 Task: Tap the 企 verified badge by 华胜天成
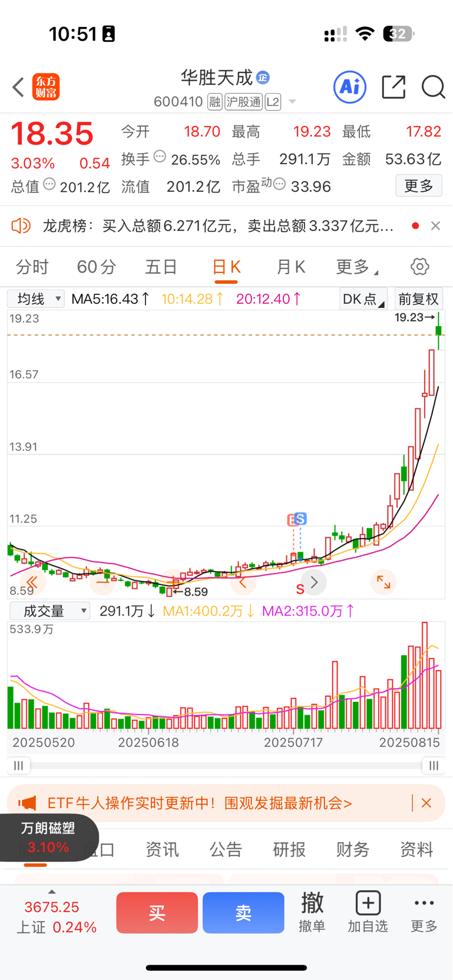pyautogui.click(x=263, y=77)
